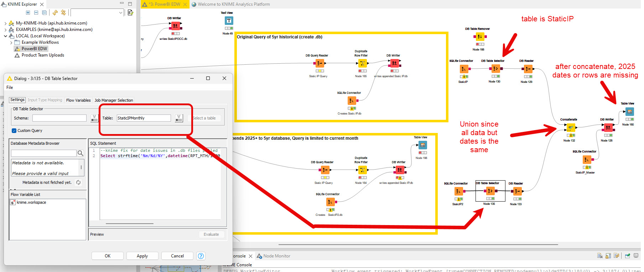The image size is (644, 272).
Task: Open the Job Manager Selection tab
Action: click(x=114, y=100)
